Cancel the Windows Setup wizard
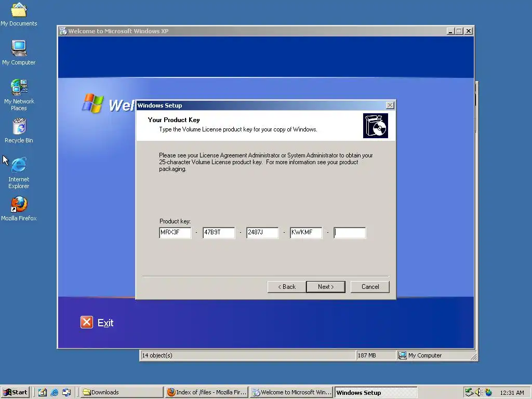This screenshot has height=399, width=532. (370, 287)
